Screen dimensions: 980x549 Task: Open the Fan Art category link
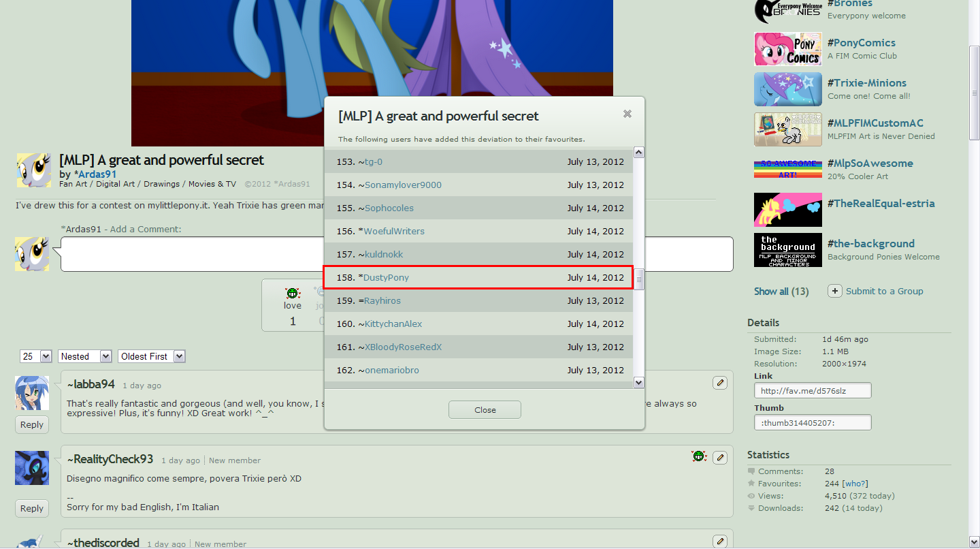tap(75, 184)
